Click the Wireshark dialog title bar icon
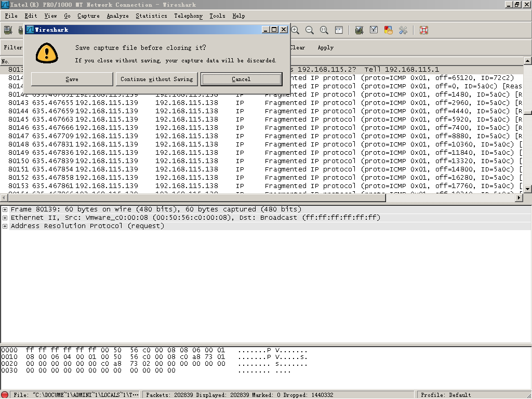 pos(30,30)
